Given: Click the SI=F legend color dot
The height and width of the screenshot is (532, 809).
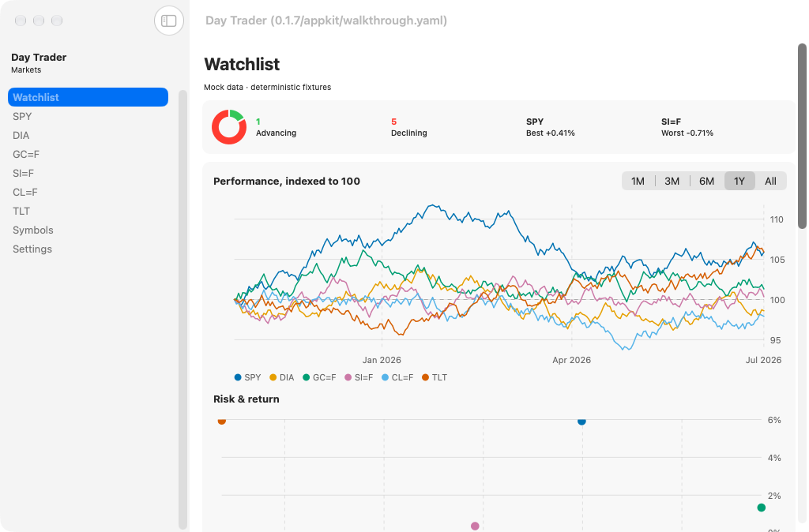Looking at the screenshot, I should pos(348,377).
